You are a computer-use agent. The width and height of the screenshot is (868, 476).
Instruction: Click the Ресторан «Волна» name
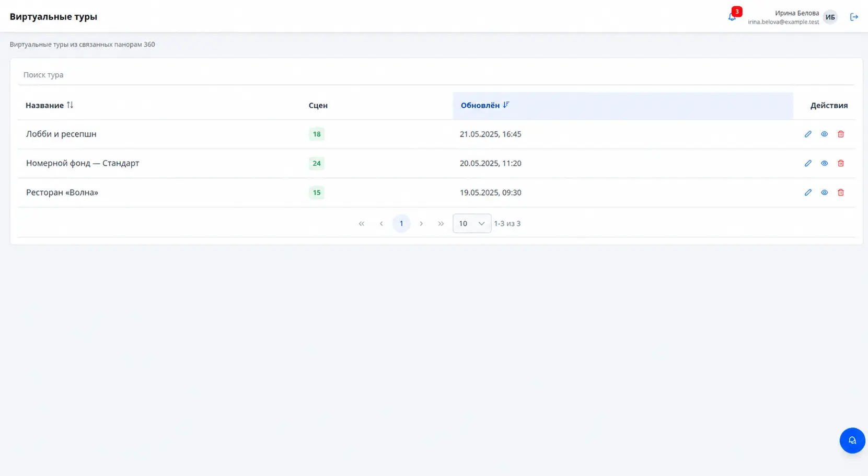62,192
